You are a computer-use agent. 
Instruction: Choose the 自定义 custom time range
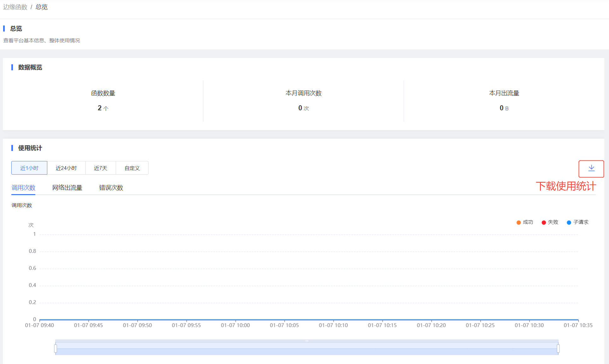point(132,168)
